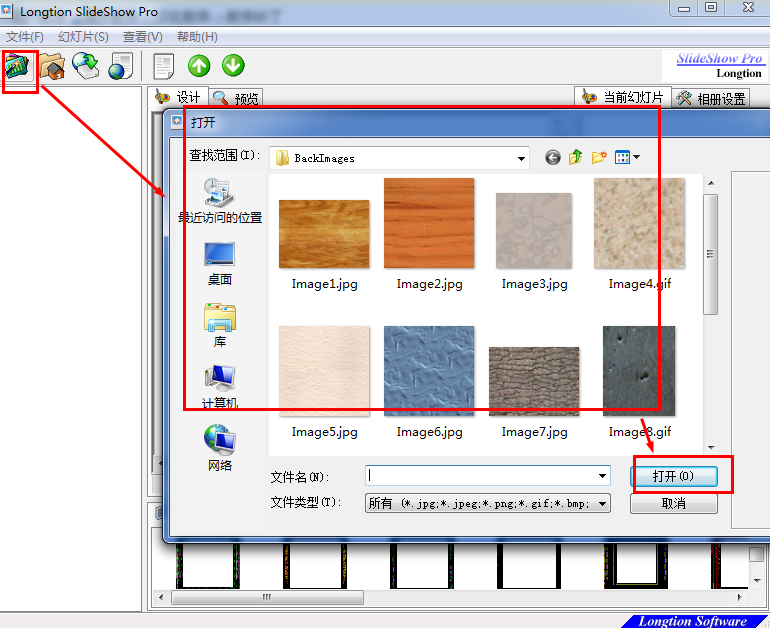
Task: Click frame strip scroll left arrow
Action: (x=161, y=598)
